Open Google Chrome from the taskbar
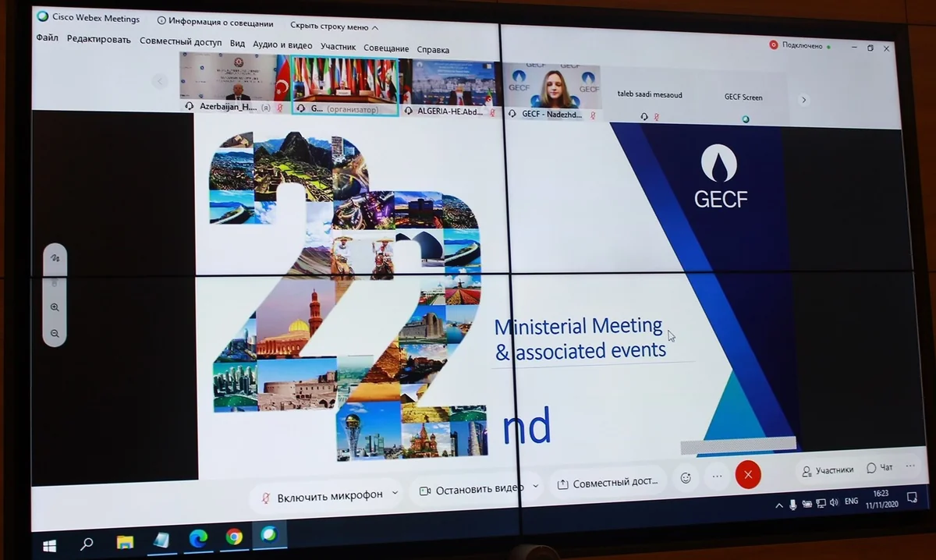Viewport: 936px width, 560px height. coord(233,537)
